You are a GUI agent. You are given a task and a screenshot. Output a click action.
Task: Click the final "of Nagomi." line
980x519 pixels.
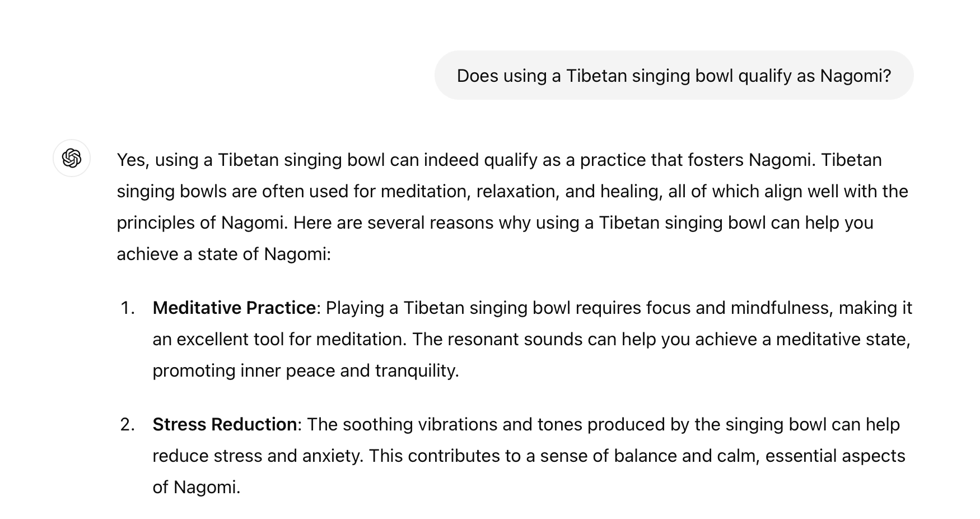196,487
